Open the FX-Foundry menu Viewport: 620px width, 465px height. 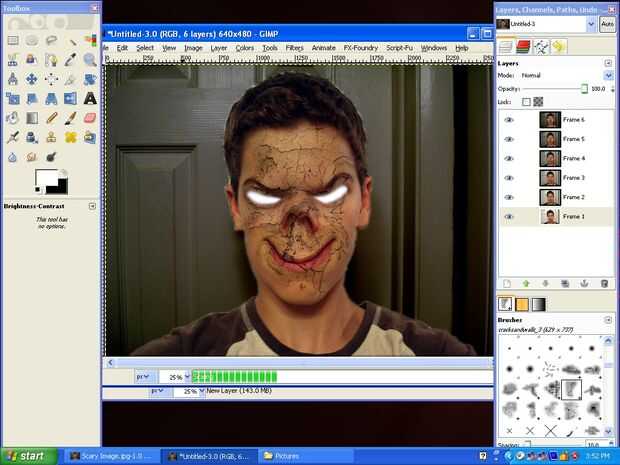tap(361, 48)
